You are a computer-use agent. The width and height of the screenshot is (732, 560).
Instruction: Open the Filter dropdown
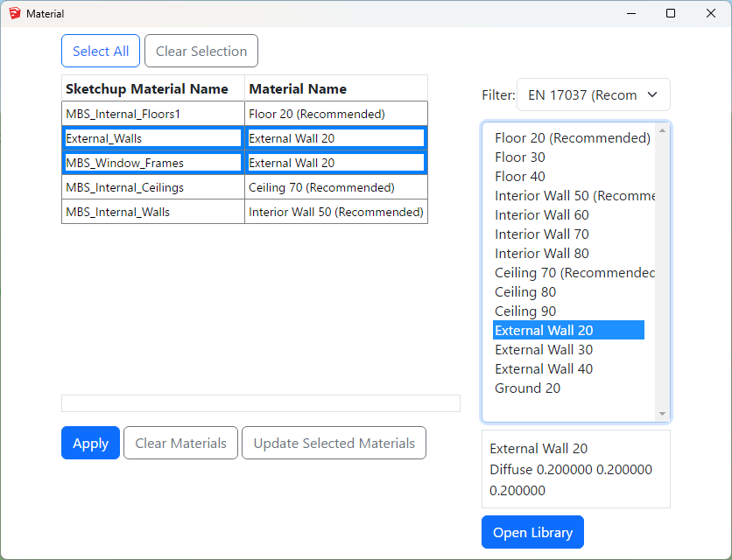point(593,95)
